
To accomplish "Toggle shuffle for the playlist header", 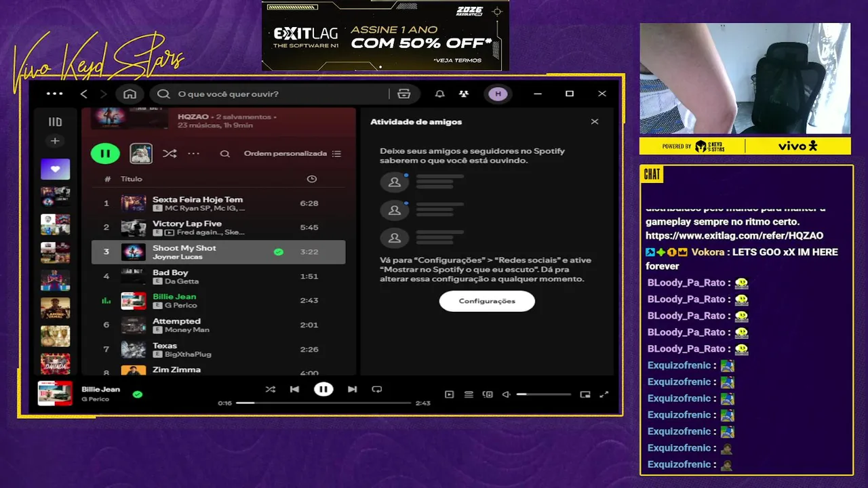I will point(170,154).
